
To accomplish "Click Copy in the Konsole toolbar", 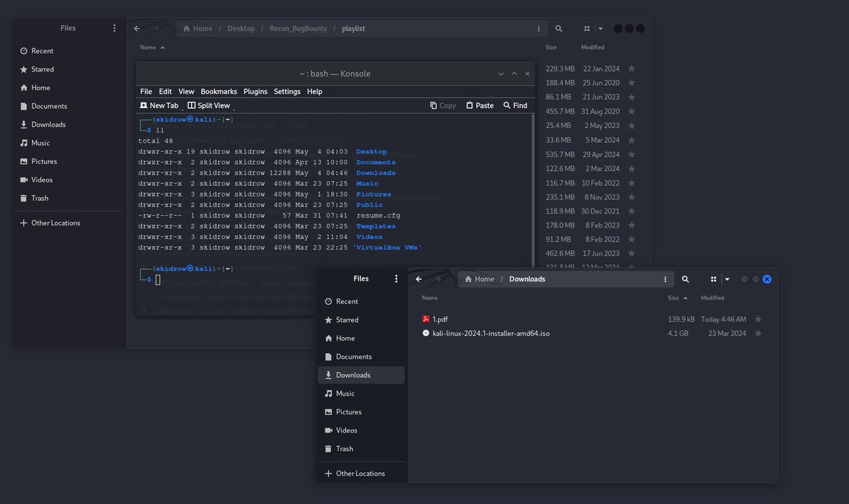I will 443,105.
